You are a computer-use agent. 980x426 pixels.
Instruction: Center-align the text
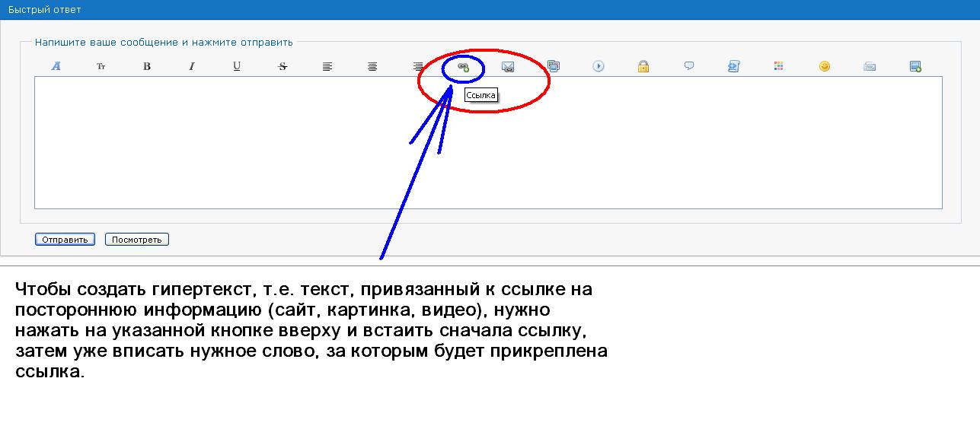(x=372, y=66)
